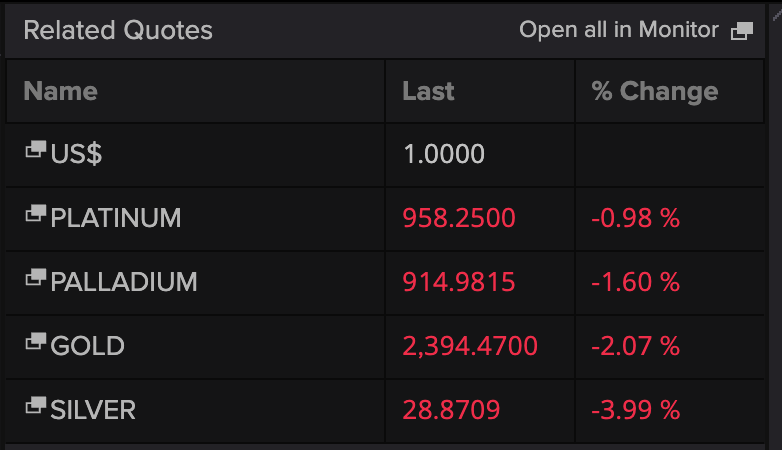Click Silver percent change -3.99 %
Image resolution: width=782 pixels, height=450 pixels.
[635, 410]
